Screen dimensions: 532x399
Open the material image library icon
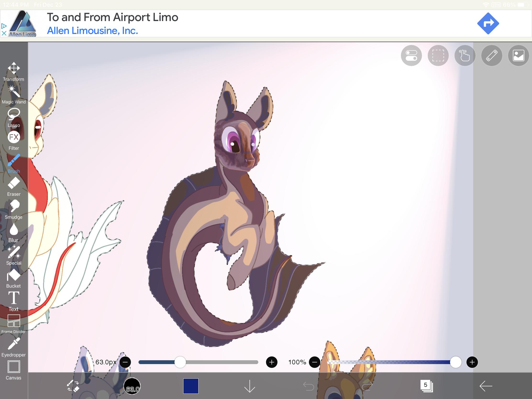click(519, 55)
